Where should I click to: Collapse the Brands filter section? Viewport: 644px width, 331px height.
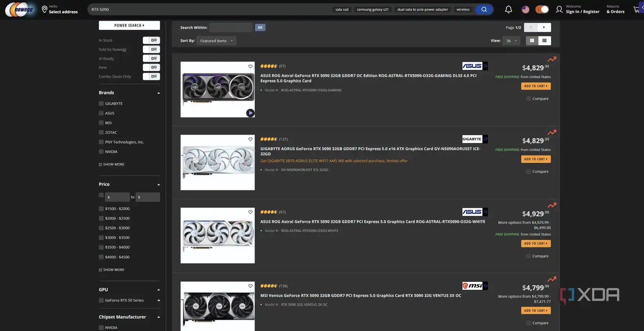(x=159, y=93)
